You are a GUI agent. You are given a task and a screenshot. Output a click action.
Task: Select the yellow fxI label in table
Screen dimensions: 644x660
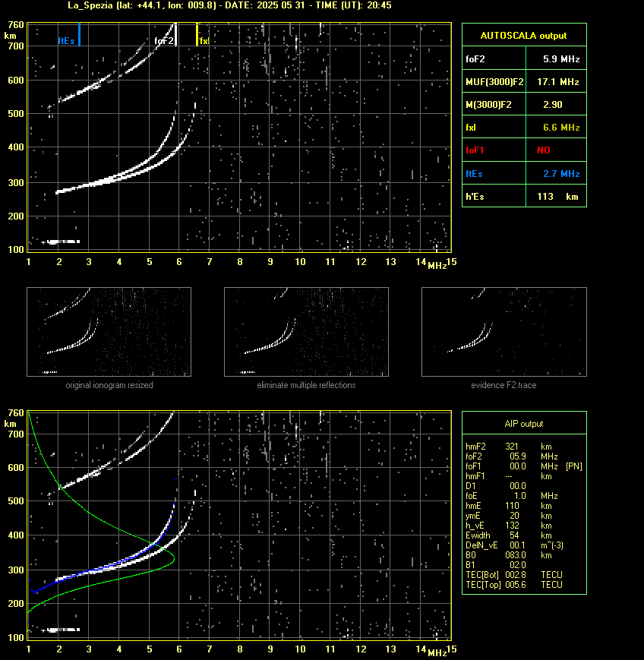click(471, 128)
